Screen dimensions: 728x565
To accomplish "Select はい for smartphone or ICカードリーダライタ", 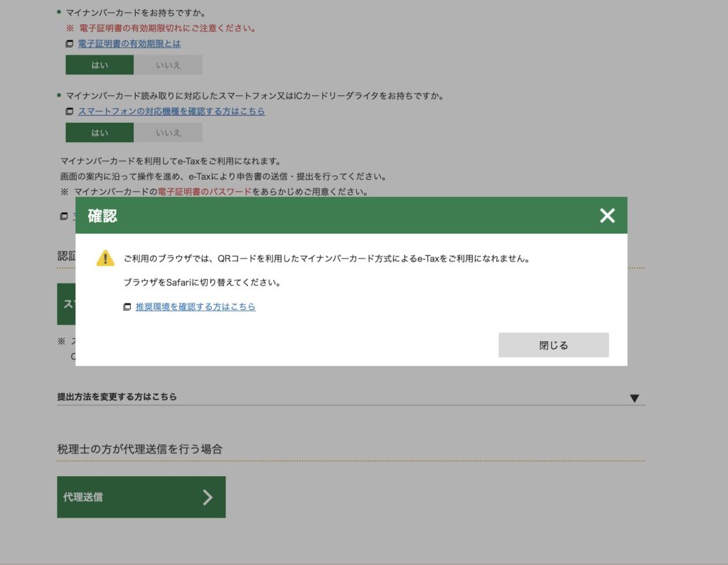I will coord(100,132).
